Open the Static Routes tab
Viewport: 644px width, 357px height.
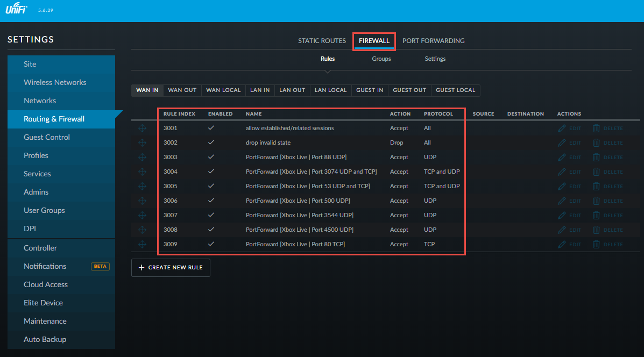click(322, 41)
